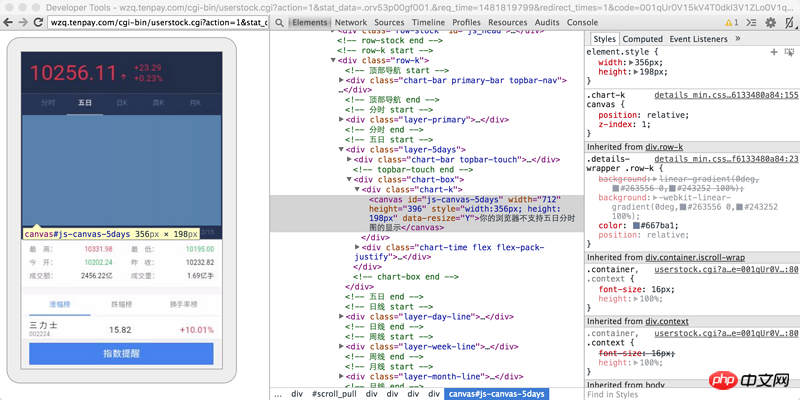
Task: Select the Styles sidebar tab
Action: coord(604,39)
